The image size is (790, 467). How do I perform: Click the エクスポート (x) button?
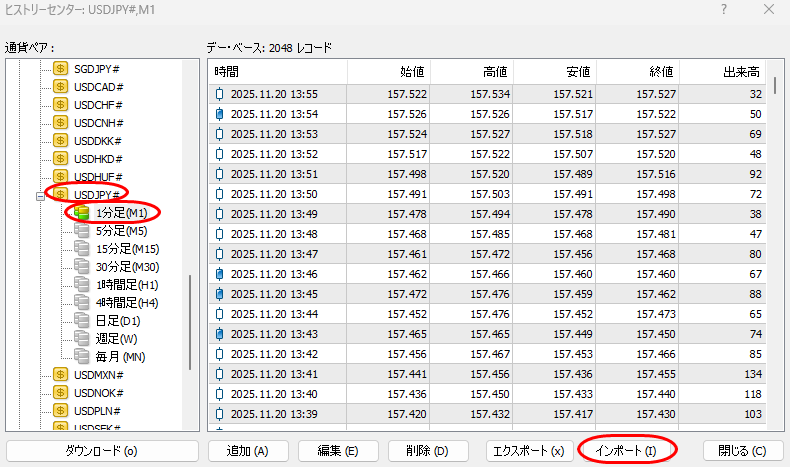coord(528,451)
